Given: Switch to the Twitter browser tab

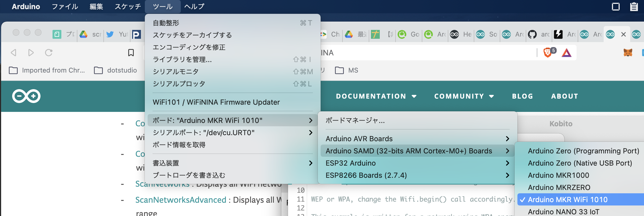Looking at the screenshot, I should 117,34.
